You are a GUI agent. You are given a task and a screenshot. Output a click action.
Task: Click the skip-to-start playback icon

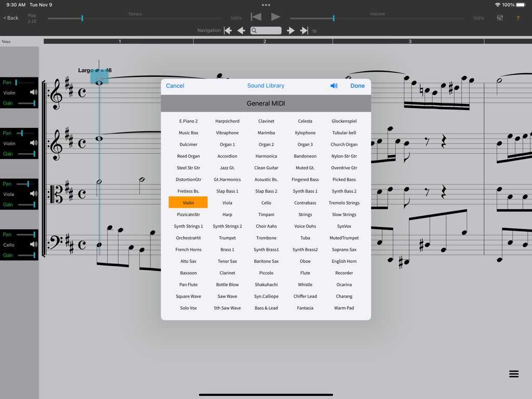[256, 16]
